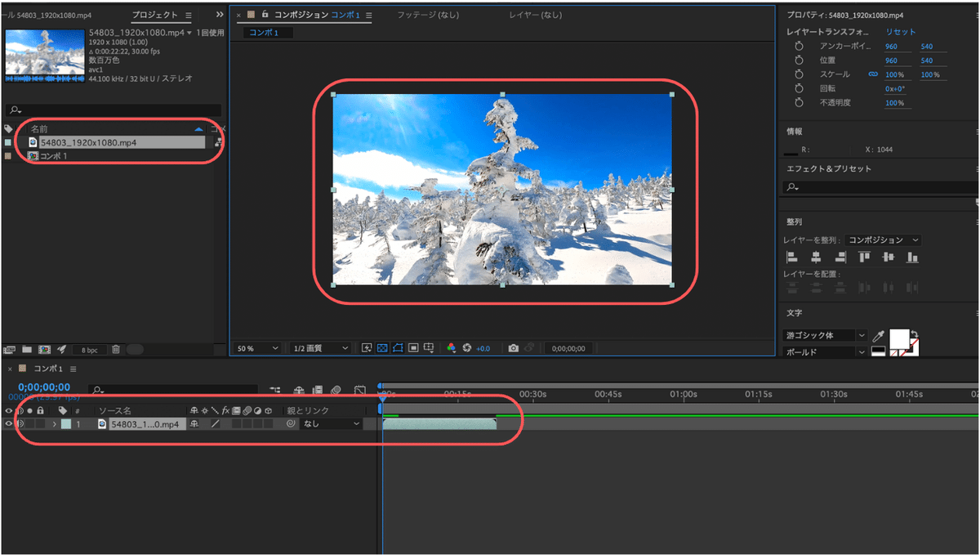Open the 1/2 画質 resolution dropdown

pyautogui.click(x=319, y=348)
